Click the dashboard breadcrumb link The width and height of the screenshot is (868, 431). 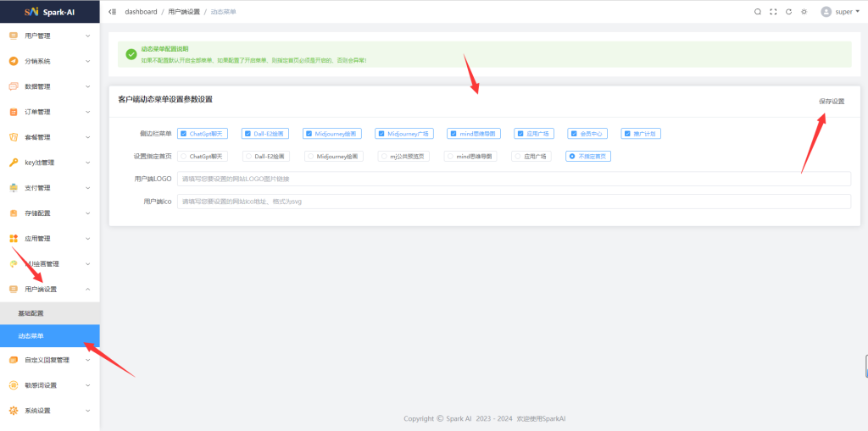point(141,12)
